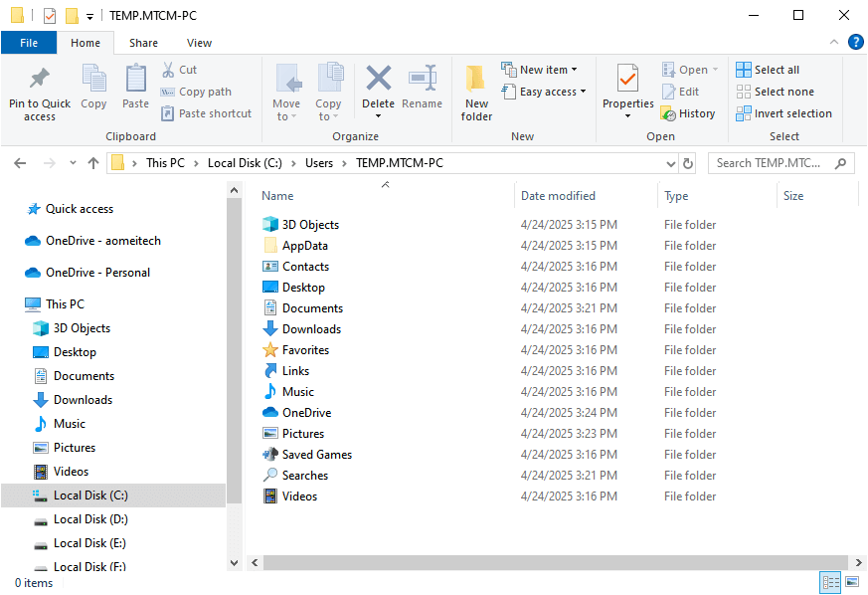This screenshot has width=868, height=595.
Task: Expand address bar history dropdown
Action: tap(671, 163)
